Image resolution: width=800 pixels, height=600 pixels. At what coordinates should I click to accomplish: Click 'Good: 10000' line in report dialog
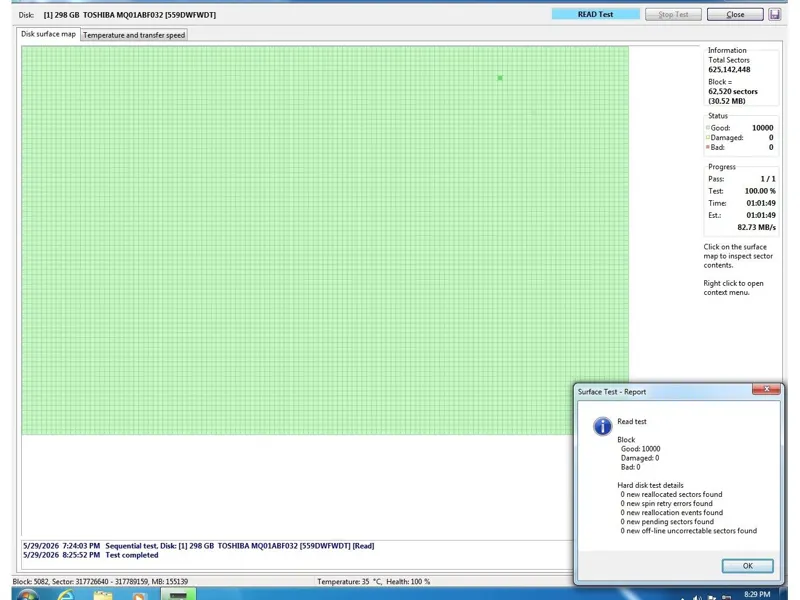(640, 449)
